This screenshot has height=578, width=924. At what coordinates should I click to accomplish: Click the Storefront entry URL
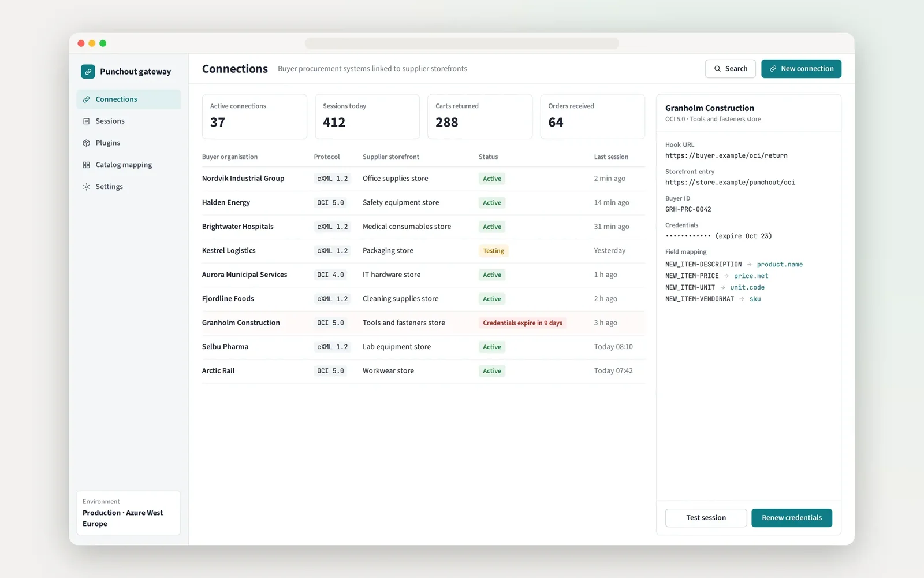pos(730,183)
